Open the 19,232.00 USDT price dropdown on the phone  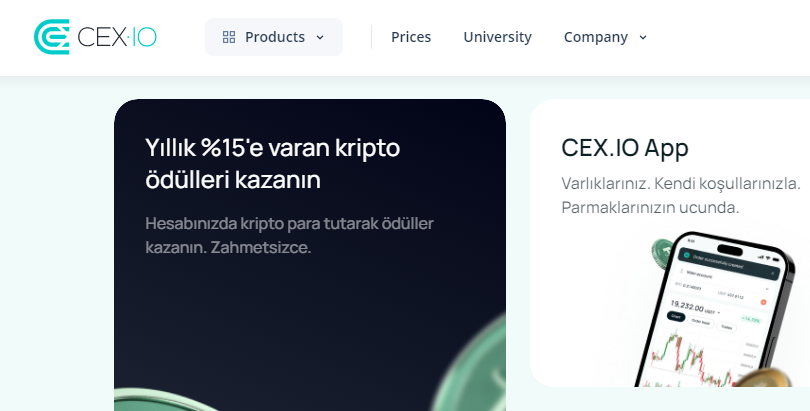coord(719,311)
